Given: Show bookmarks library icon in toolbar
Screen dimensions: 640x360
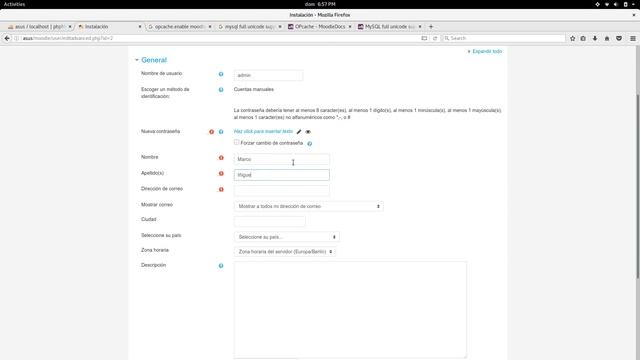Looking at the screenshot, I should pyautogui.click(x=583, y=38).
